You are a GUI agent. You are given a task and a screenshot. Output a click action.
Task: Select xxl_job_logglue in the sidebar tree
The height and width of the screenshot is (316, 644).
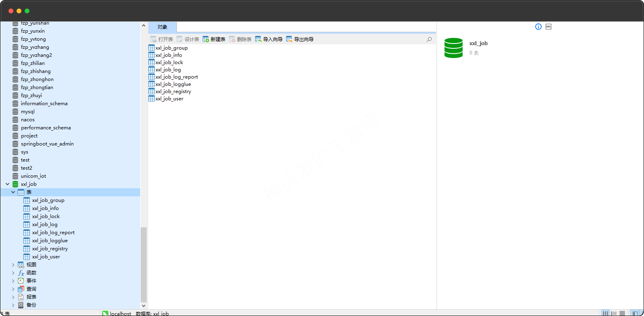[x=50, y=241]
